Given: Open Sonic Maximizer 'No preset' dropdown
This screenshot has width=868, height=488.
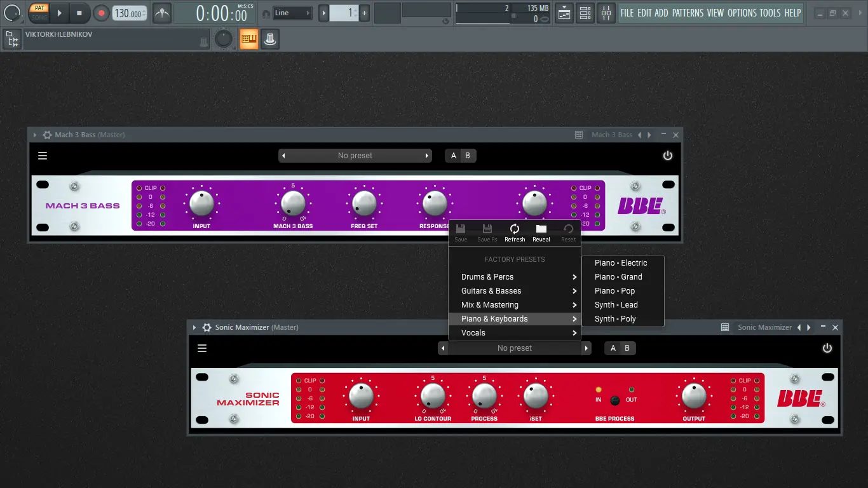Looking at the screenshot, I should coord(515,348).
